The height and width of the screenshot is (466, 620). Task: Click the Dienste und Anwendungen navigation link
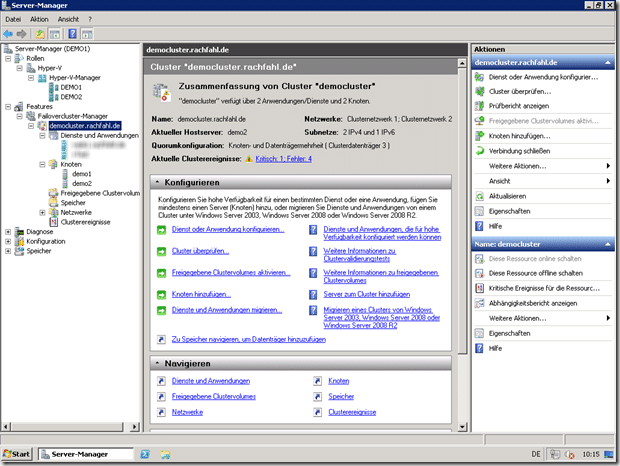[x=211, y=381]
